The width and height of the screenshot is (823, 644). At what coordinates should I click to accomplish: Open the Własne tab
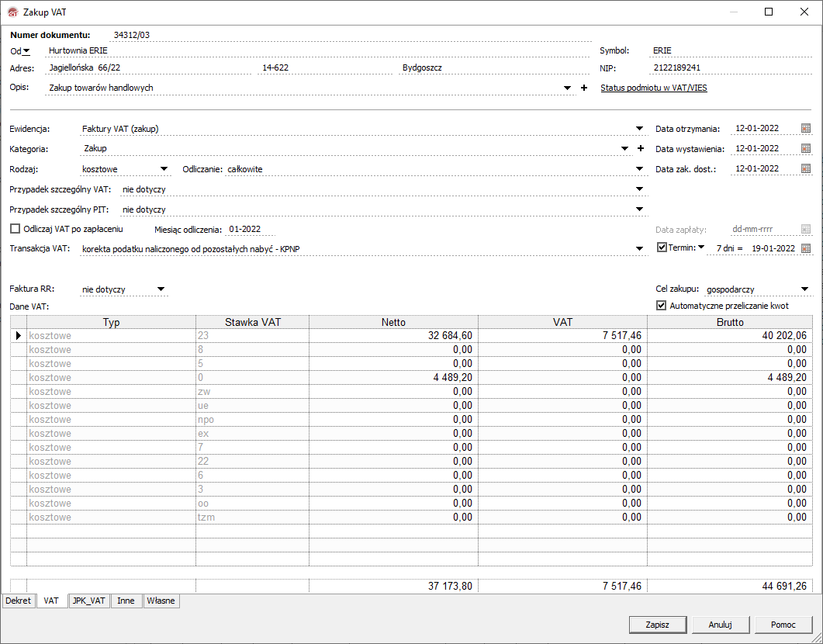coord(161,601)
